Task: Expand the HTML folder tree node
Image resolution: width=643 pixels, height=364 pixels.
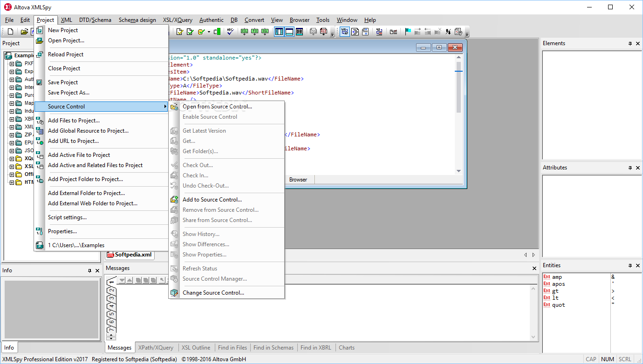Action: 12,182
